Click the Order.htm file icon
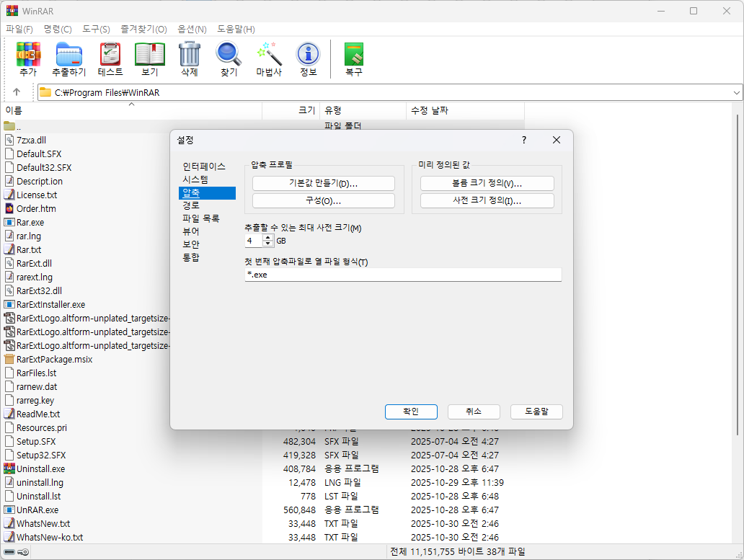 pos(9,208)
